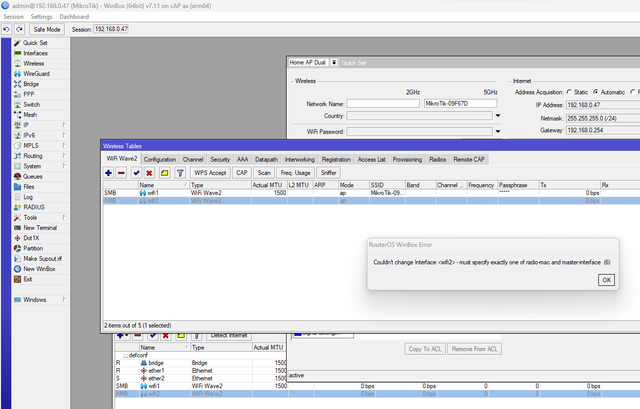Expand the IP submenu in the sidebar
This screenshot has height=409, width=640.
(64, 125)
